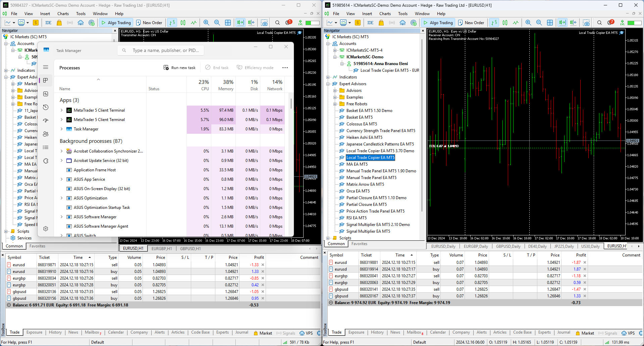Sort Task Manager processes by CPU column
The height and width of the screenshot is (346, 644).
pyautogui.click(x=199, y=85)
